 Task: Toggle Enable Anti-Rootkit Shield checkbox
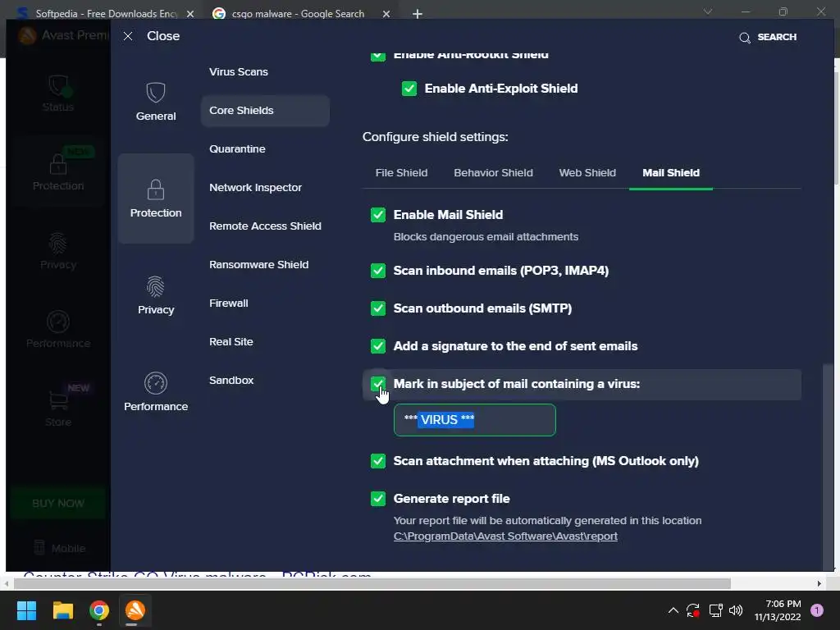378,56
